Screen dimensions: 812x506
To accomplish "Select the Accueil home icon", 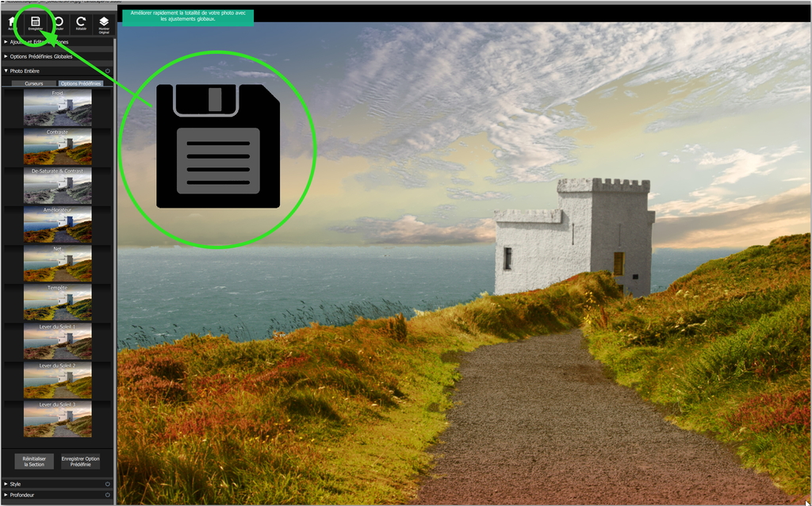I will point(11,22).
